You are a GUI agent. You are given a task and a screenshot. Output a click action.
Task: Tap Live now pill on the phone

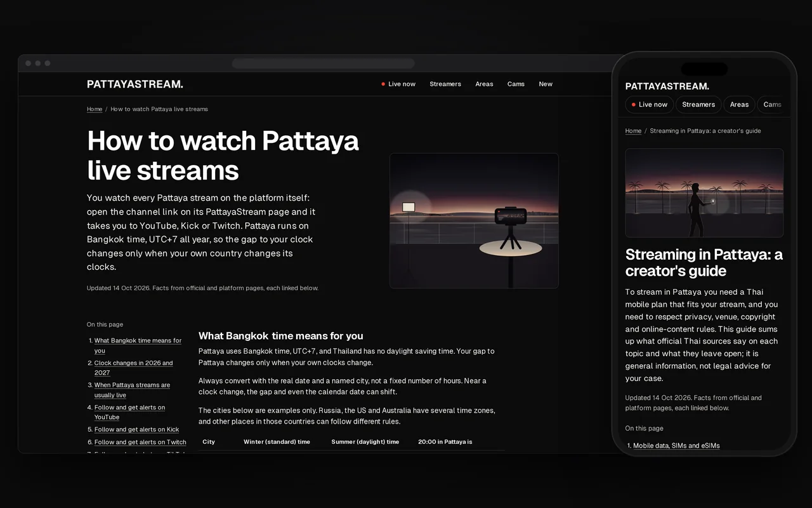click(x=649, y=105)
